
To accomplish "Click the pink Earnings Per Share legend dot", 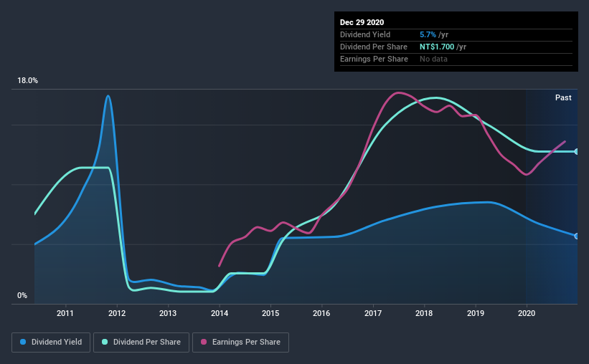I will pos(204,342).
